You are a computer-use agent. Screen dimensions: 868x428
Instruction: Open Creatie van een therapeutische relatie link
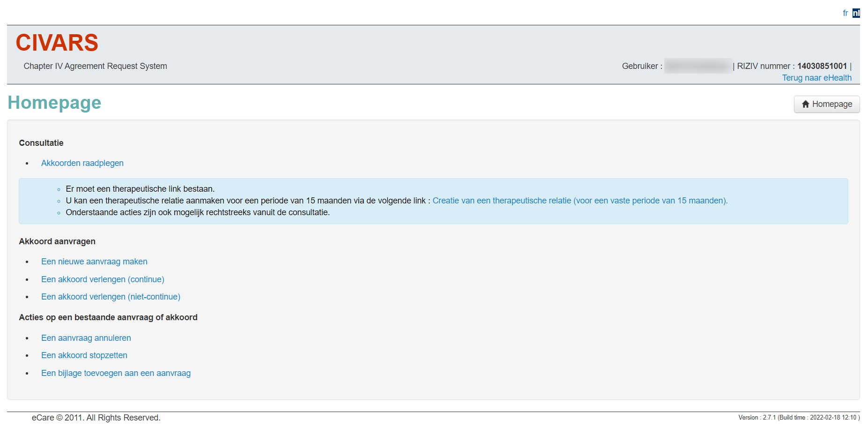click(580, 201)
